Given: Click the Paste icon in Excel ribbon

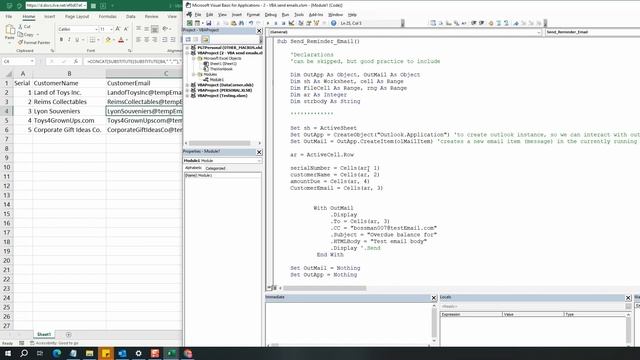Looking at the screenshot, I should click(9, 33).
